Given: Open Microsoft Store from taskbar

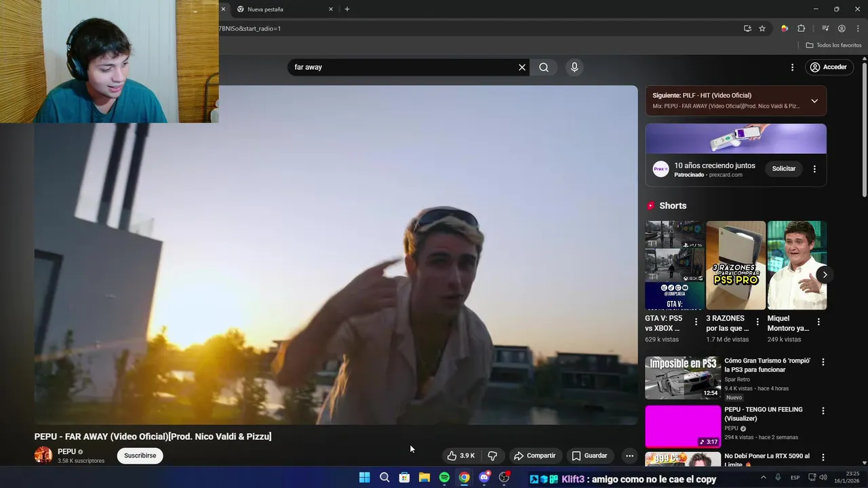Looking at the screenshot, I should 404,478.
